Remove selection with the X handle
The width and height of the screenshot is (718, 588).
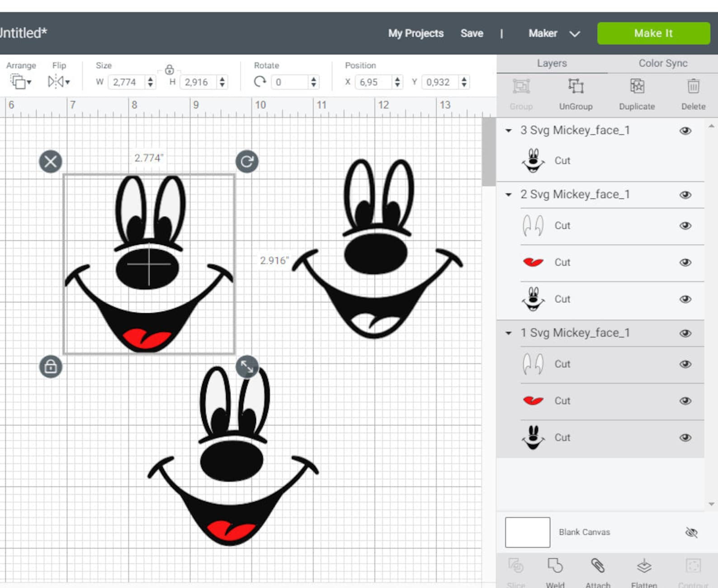click(51, 161)
